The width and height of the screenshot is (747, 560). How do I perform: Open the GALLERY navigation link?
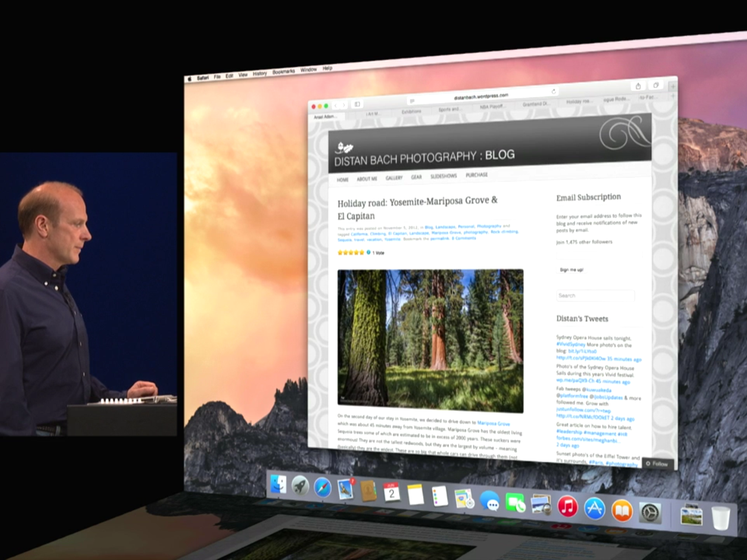[x=394, y=178]
